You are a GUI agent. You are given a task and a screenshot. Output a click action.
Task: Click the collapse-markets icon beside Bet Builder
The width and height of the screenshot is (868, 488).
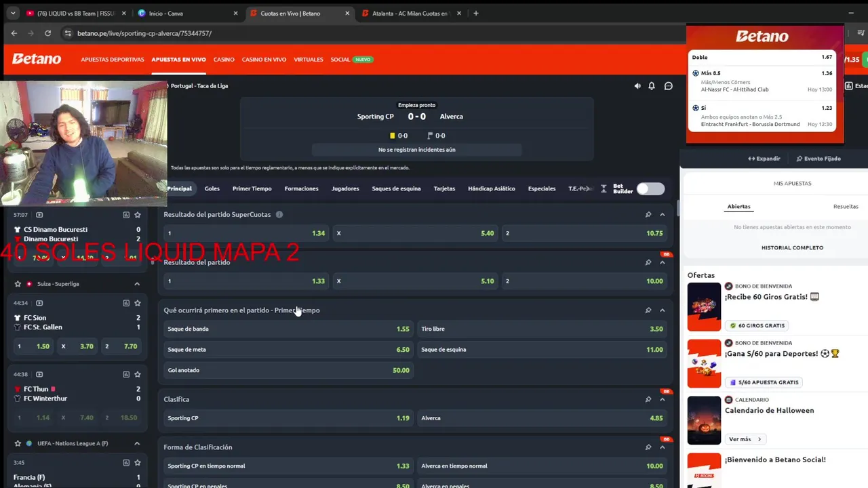point(604,189)
